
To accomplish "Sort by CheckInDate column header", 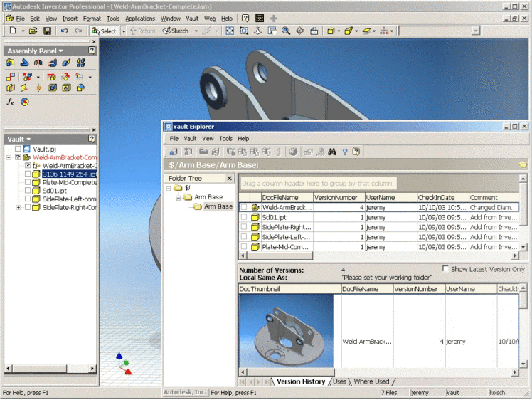I will (442, 197).
